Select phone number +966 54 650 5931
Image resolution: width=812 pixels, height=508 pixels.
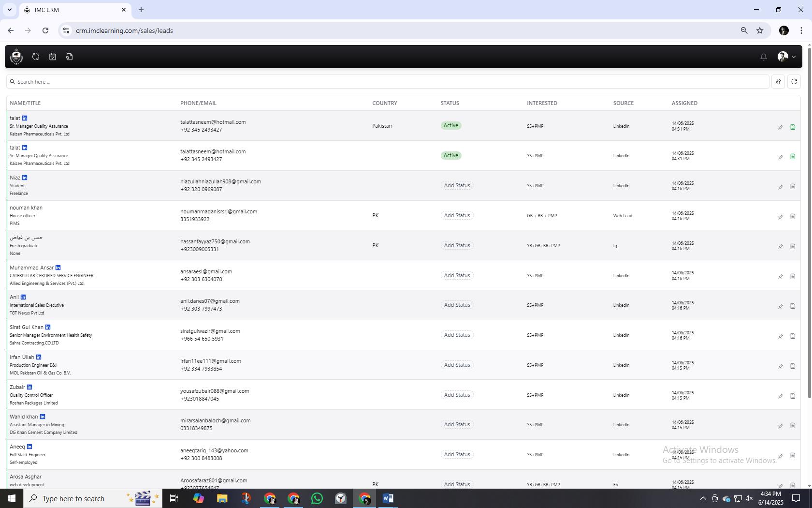(202, 339)
